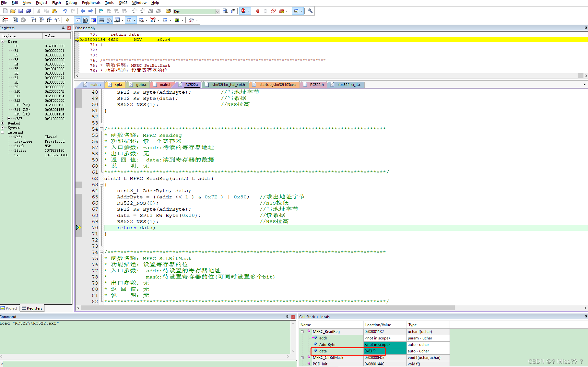Insert a breakpoint with the red dot icon

click(x=258, y=11)
